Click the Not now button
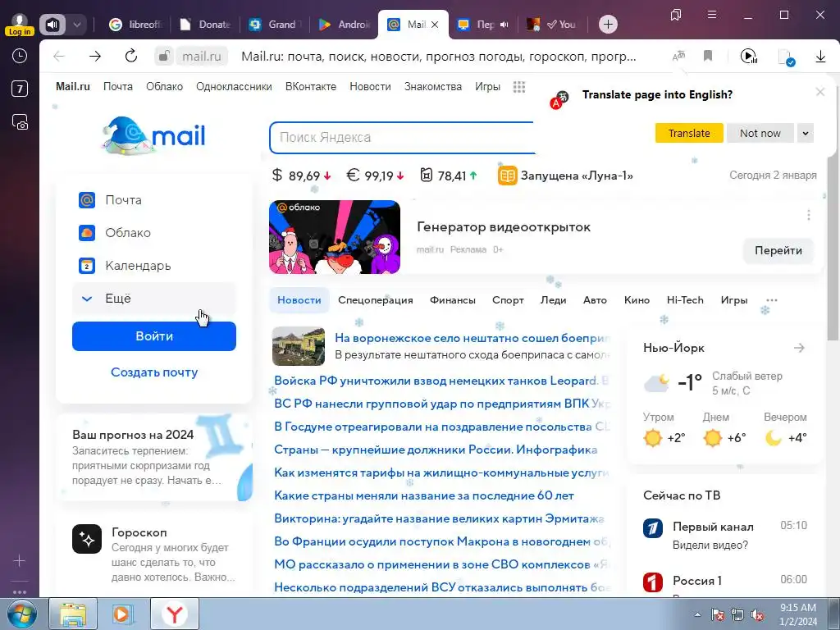Viewport: 840px width, 630px height. [760, 133]
